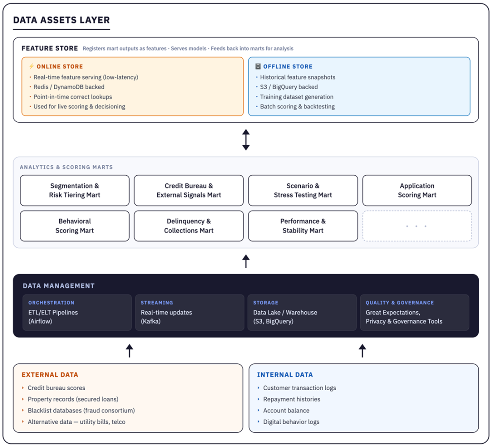Open the Storage Data Lake / Warehouse card
The height and width of the screenshot is (448, 493).
(x=302, y=312)
